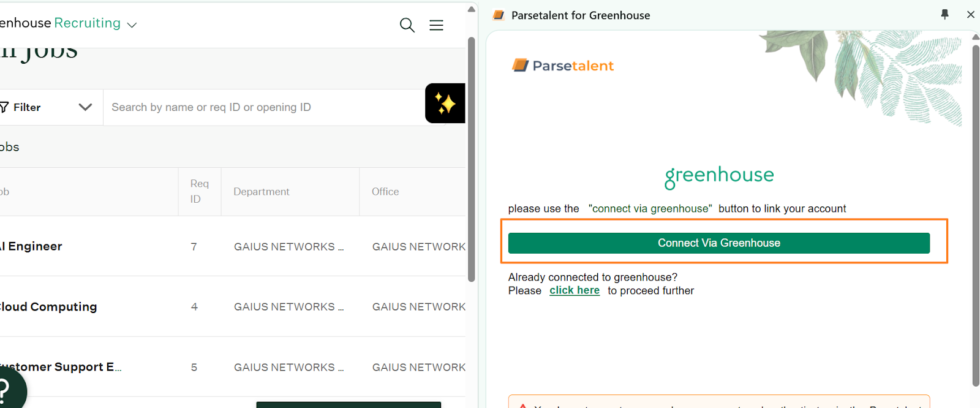Viewport: 980px width, 408px height.
Task: Click the Connect Via Greenhouse button
Action: click(718, 243)
